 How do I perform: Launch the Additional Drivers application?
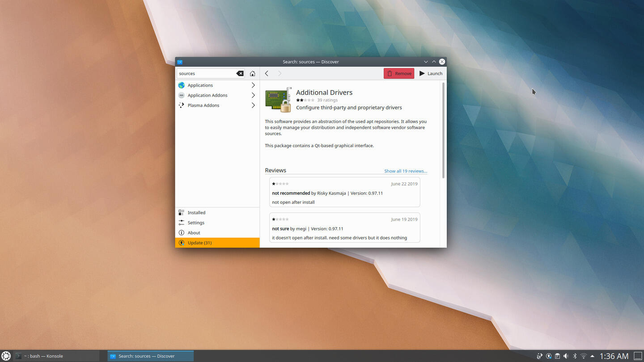click(x=431, y=73)
